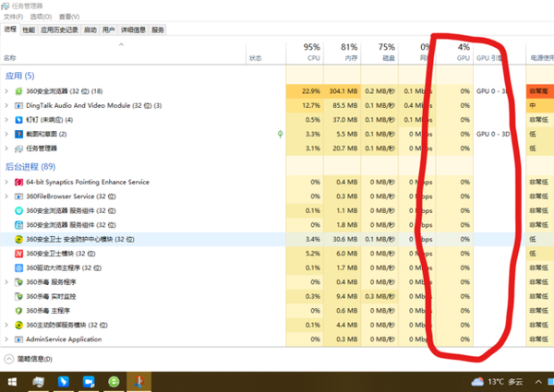Open the DingTalk icon on the taskbar
The image size is (554, 392).
click(x=63, y=382)
